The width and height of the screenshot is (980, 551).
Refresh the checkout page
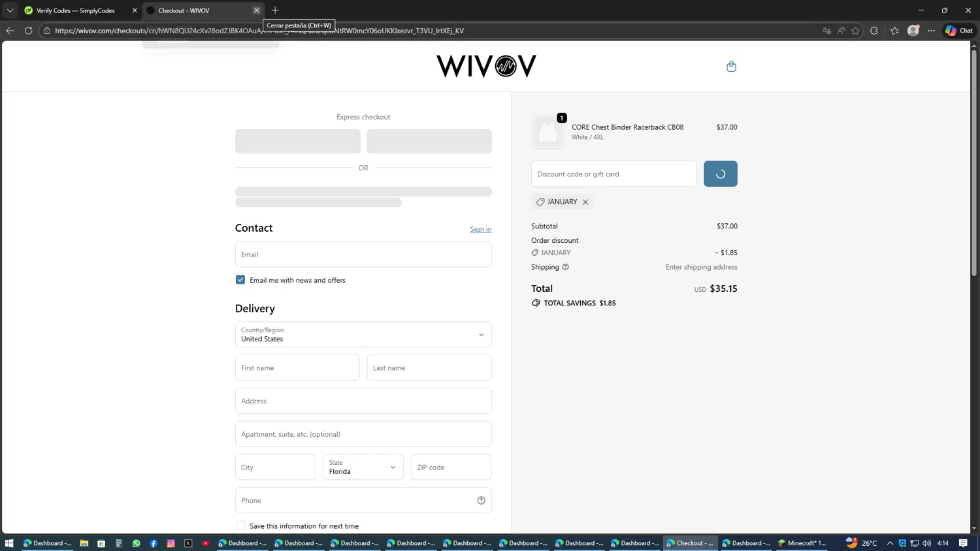[x=28, y=31]
